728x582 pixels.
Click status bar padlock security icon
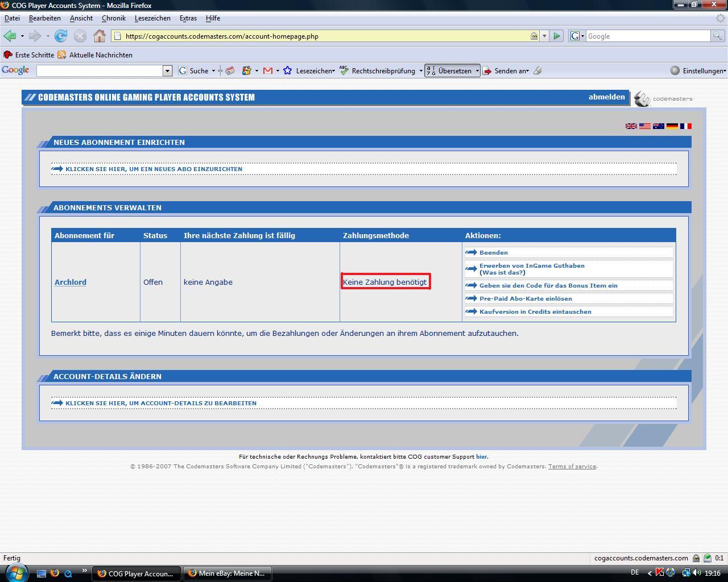tap(696, 558)
